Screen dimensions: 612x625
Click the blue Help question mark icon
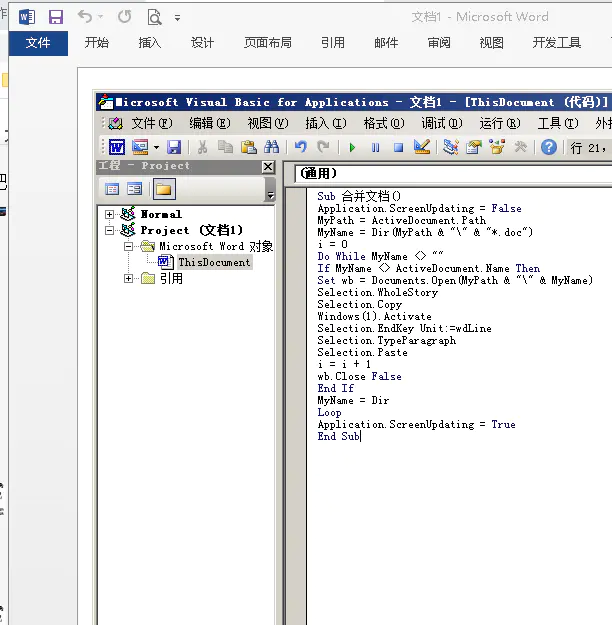pyautogui.click(x=549, y=147)
